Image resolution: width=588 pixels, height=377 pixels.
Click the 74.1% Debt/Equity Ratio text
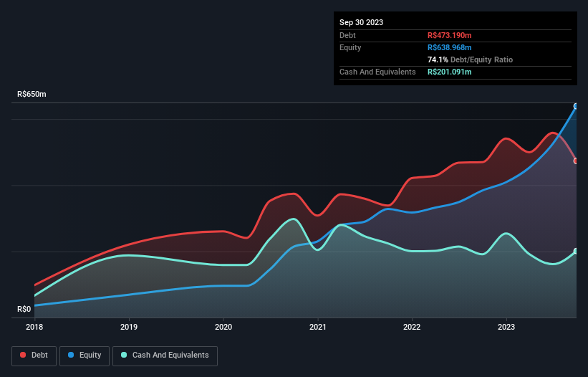(x=470, y=59)
